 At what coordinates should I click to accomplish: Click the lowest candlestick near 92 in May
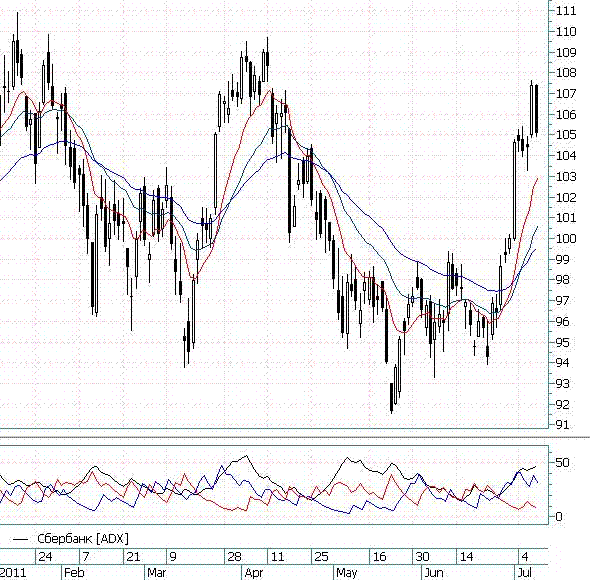(x=392, y=397)
